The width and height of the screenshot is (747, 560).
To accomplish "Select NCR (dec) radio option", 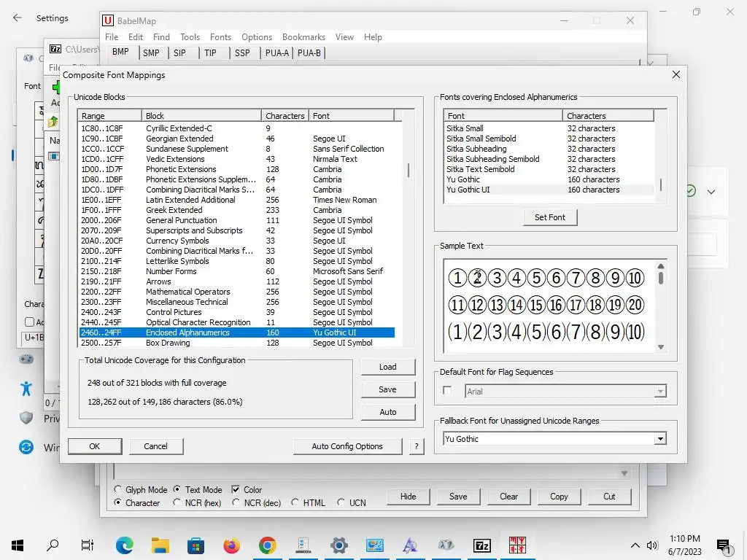I will [x=236, y=502].
